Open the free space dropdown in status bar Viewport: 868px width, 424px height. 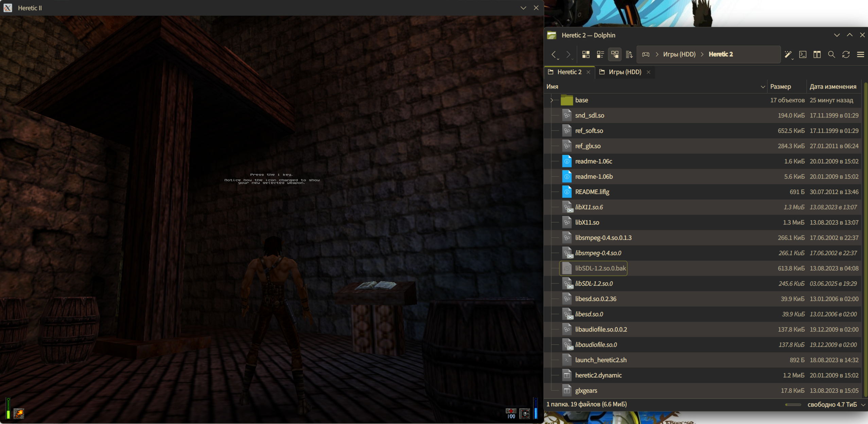[x=863, y=405]
